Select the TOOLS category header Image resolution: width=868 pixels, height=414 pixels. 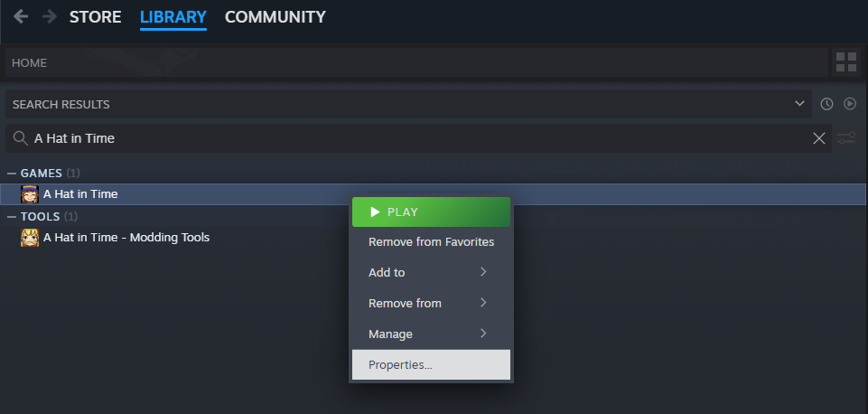[41, 216]
